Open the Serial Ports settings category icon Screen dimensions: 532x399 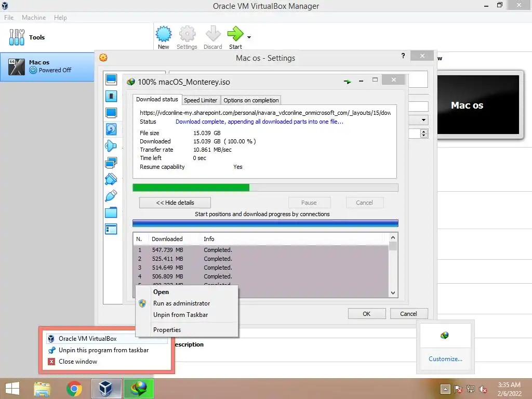(111, 179)
